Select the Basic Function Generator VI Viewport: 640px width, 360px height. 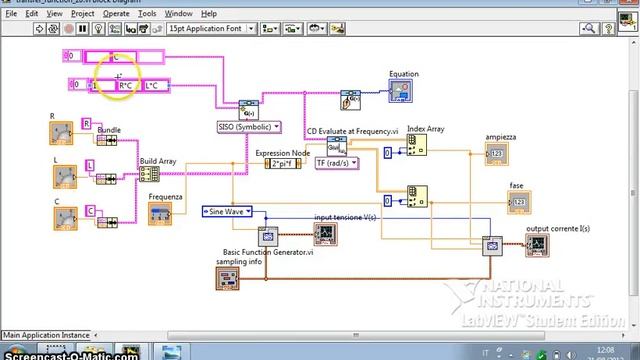click(x=268, y=236)
